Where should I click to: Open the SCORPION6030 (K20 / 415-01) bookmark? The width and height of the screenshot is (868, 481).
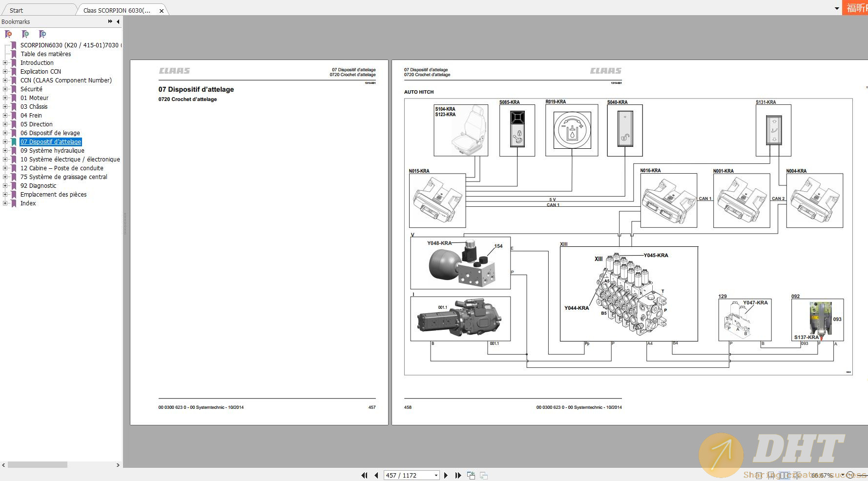click(71, 45)
